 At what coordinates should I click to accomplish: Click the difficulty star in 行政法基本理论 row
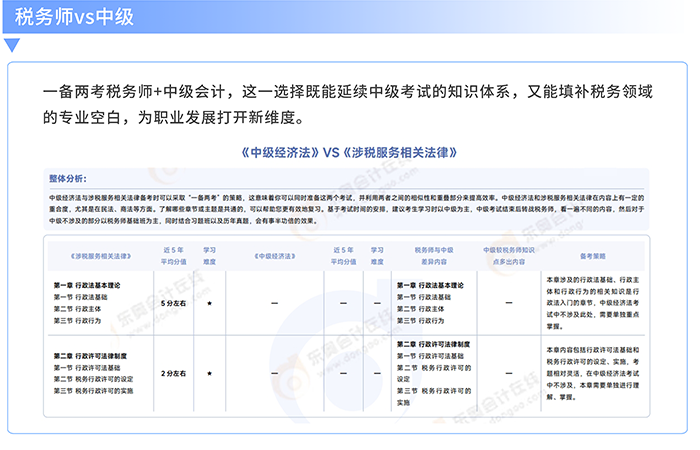(x=209, y=302)
